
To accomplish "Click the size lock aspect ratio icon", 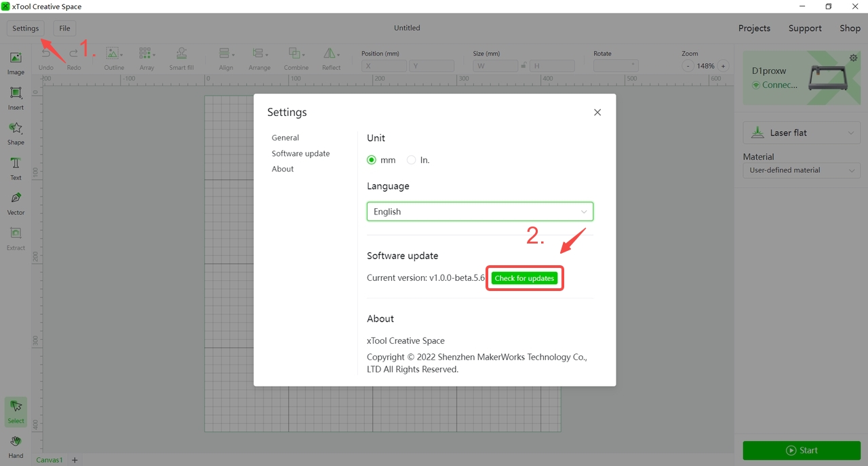I will pyautogui.click(x=524, y=66).
